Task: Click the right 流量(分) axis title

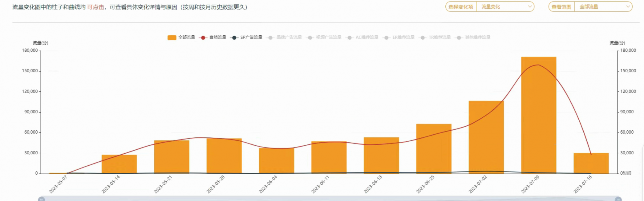Action: 617,43
